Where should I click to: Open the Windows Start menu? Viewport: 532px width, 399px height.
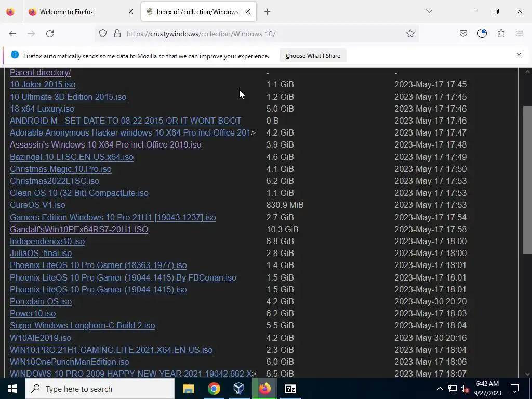[12, 389]
